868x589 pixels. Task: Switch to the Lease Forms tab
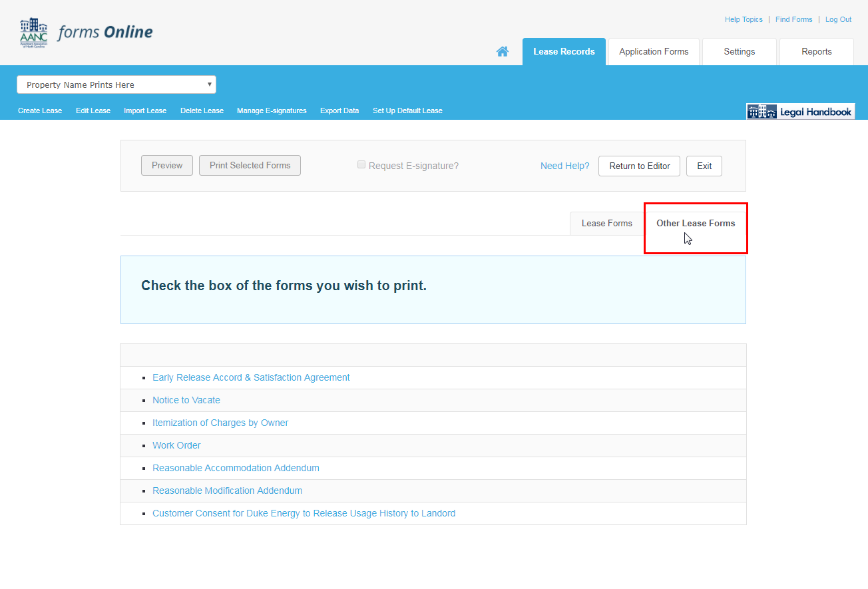pos(606,224)
